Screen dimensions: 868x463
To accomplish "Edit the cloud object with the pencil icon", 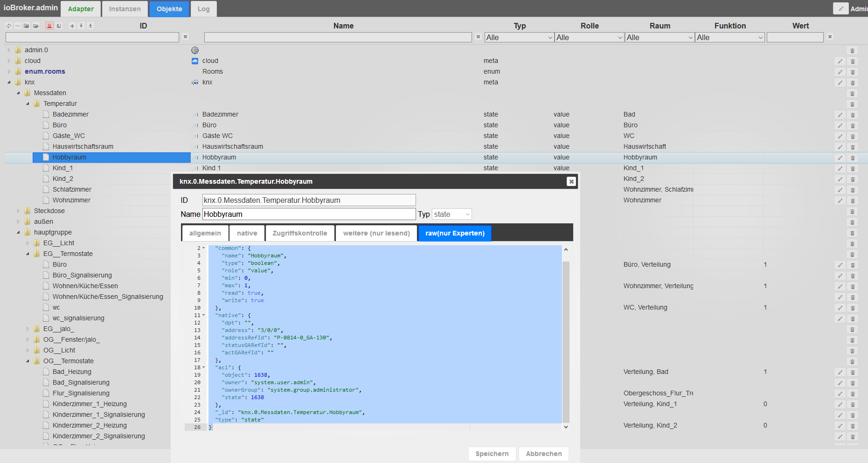I will point(840,61).
